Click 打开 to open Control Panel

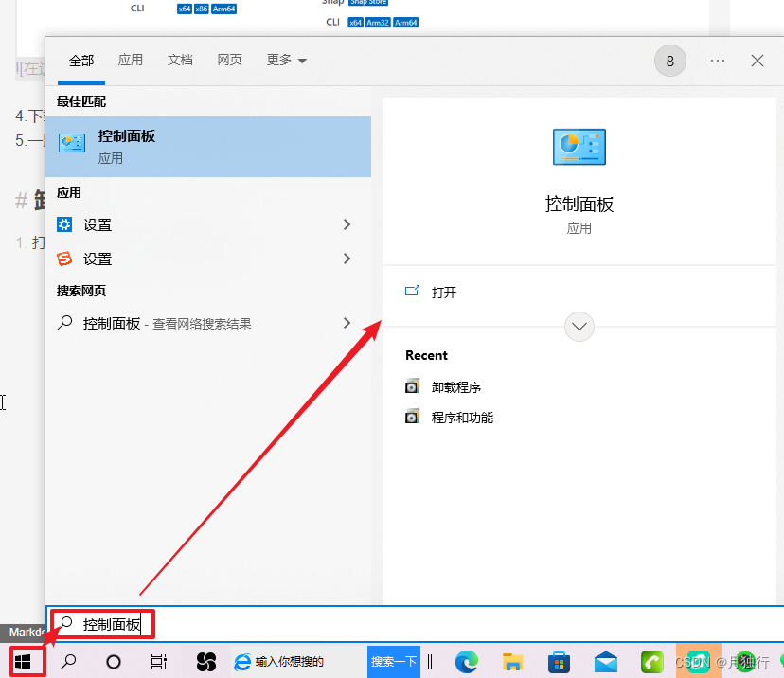tap(444, 292)
